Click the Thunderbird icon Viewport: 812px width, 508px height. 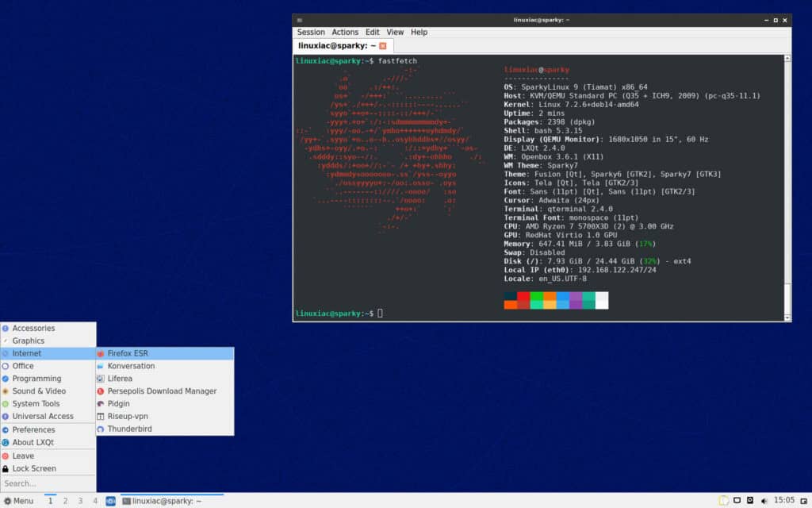(x=101, y=429)
